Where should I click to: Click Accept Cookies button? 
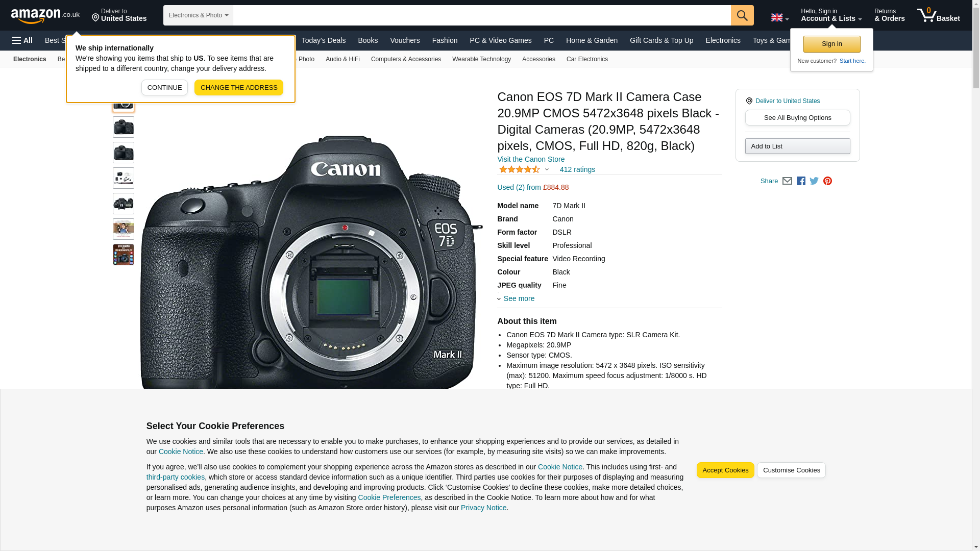pos(725,470)
